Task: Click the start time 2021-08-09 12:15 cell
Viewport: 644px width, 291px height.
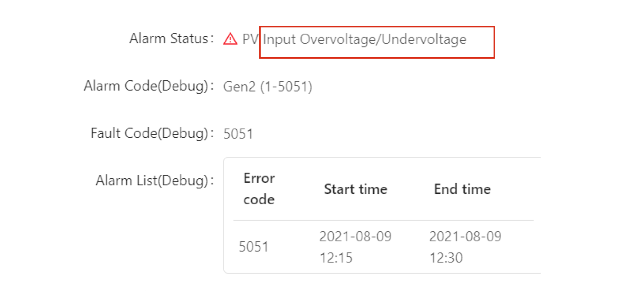Action: [x=356, y=246]
